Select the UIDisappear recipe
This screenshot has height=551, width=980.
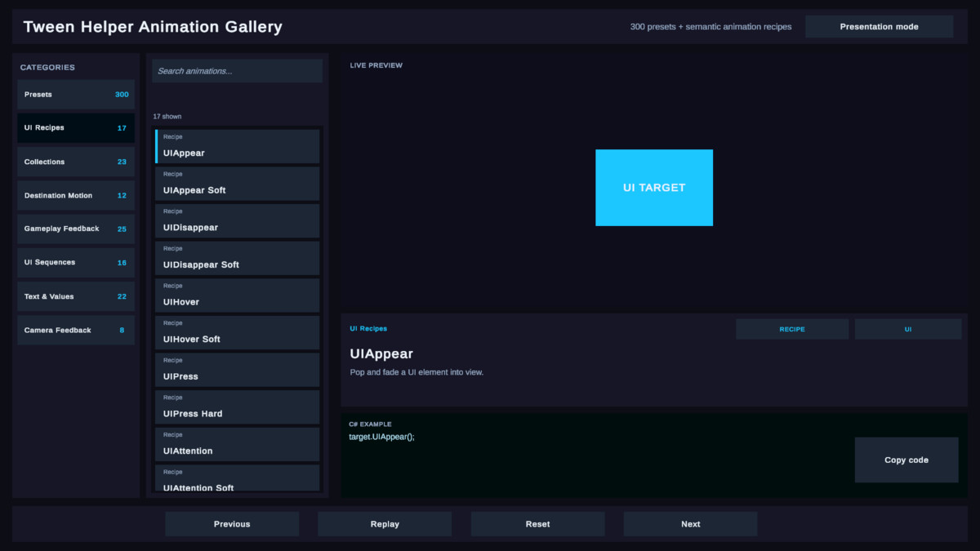coord(238,221)
